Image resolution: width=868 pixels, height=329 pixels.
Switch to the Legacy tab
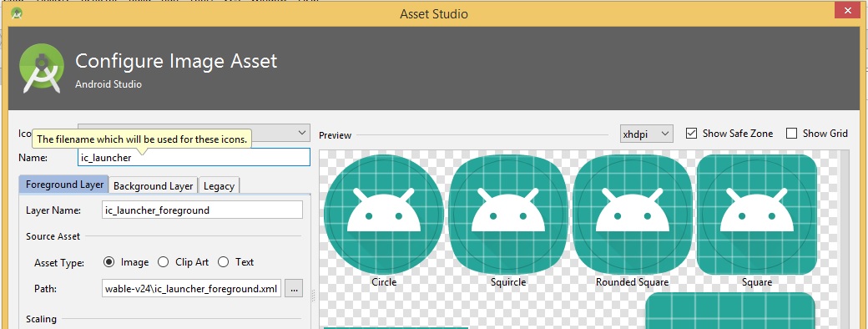219,186
